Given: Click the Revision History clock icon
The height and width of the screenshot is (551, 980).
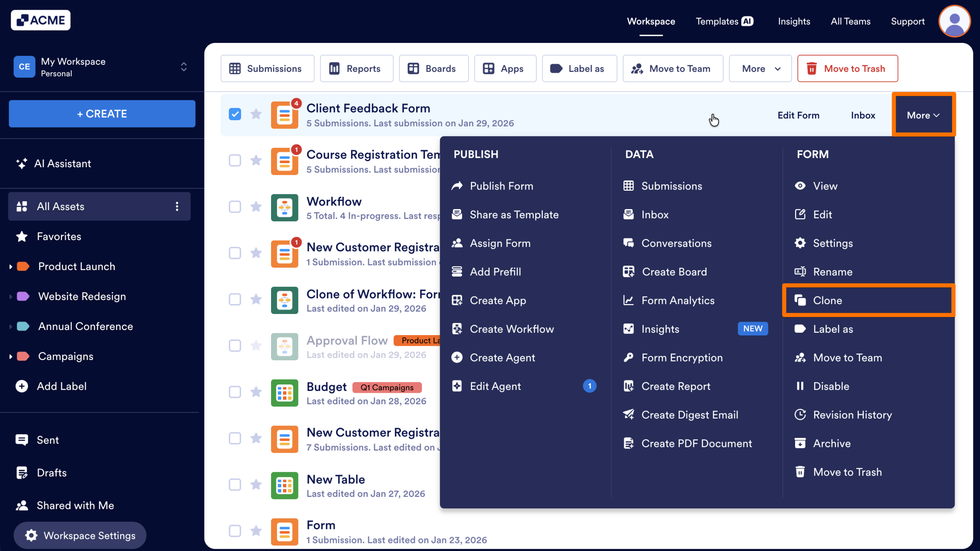Looking at the screenshot, I should 800,415.
